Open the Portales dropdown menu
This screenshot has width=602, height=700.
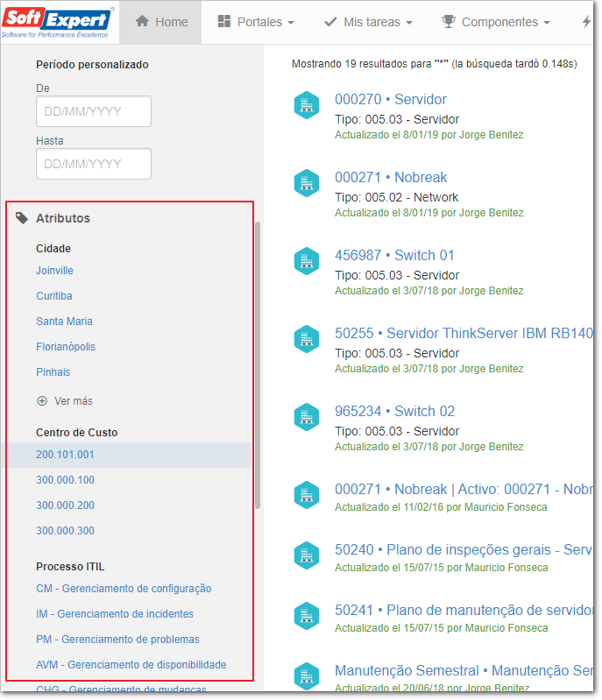coord(256,22)
